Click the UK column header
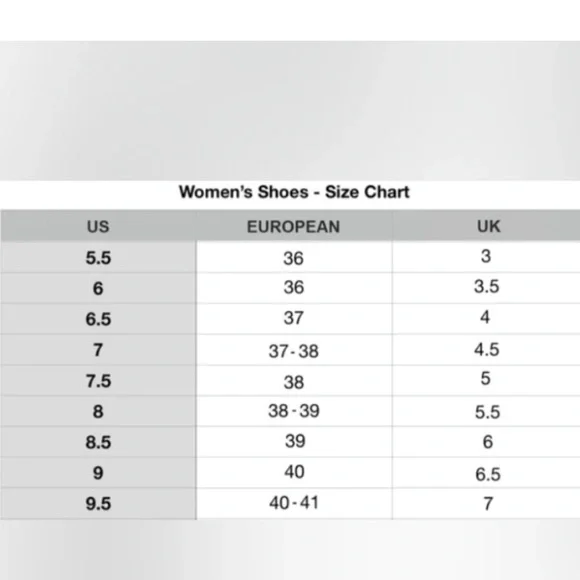The image size is (580, 580). tap(486, 226)
